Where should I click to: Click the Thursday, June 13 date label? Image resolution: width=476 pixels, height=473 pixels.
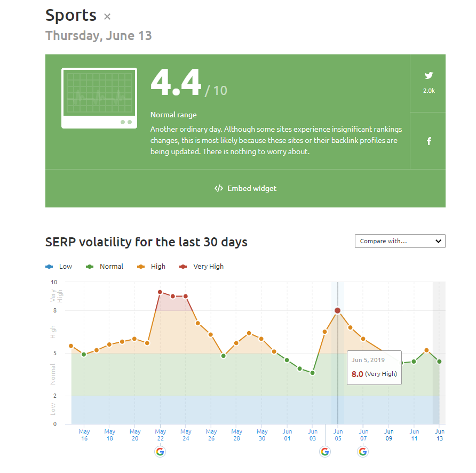[98, 36]
